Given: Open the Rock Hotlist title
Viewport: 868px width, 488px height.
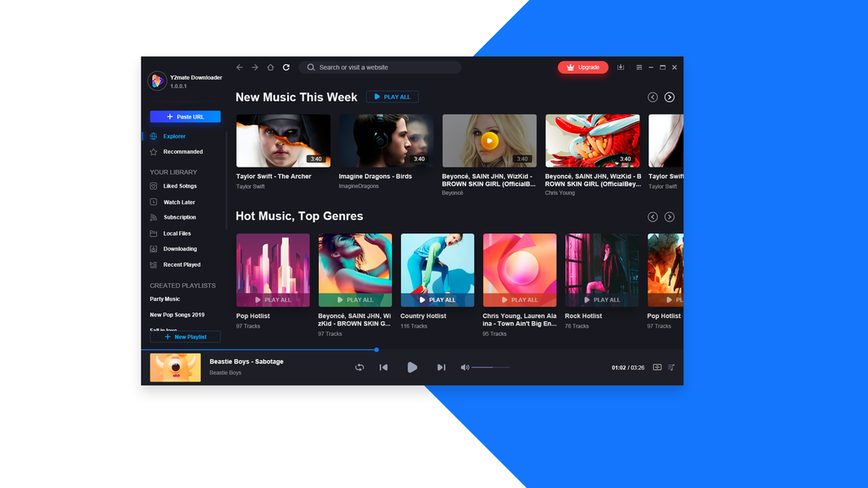Looking at the screenshot, I should (x=583, y=316).
